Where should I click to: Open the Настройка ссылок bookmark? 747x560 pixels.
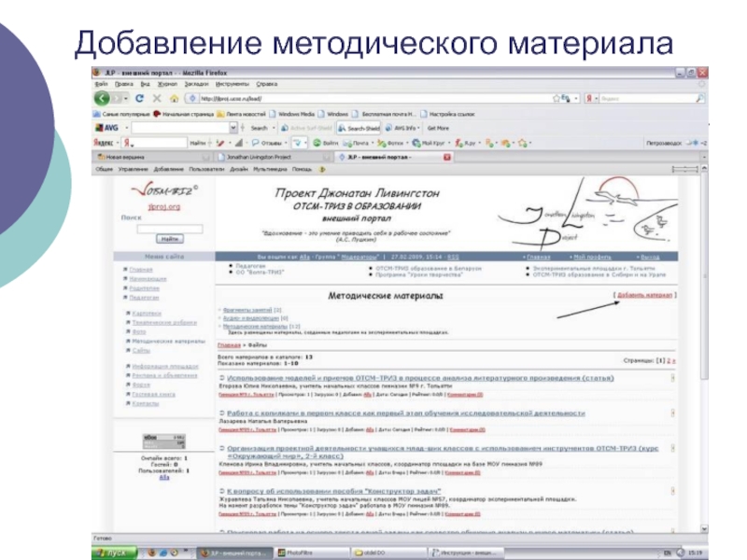(x=448, y=114)
